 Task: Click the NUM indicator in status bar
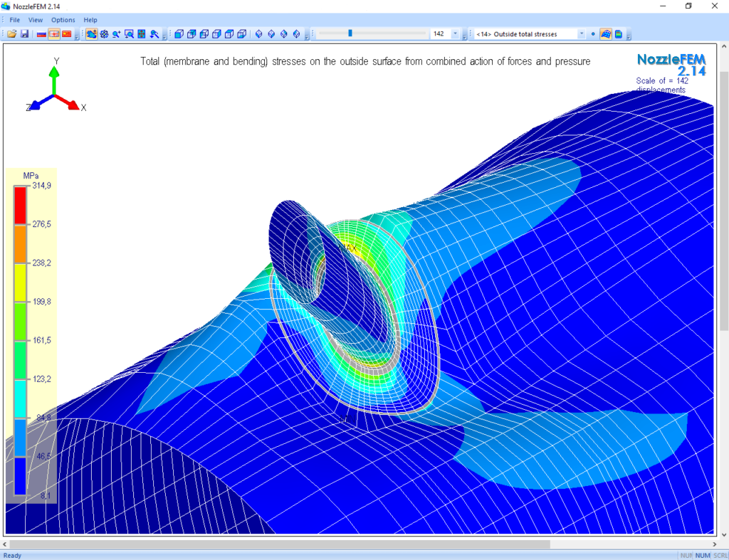[x=703, y=555]
